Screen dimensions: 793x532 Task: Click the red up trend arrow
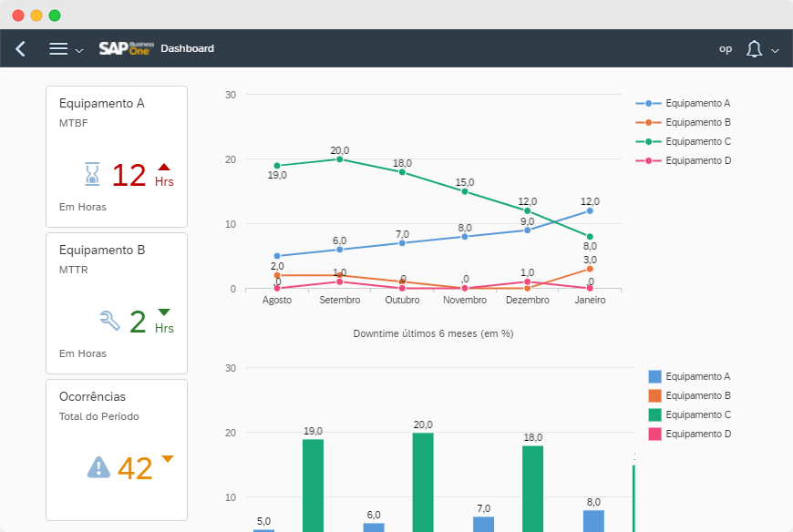point(164,167)
